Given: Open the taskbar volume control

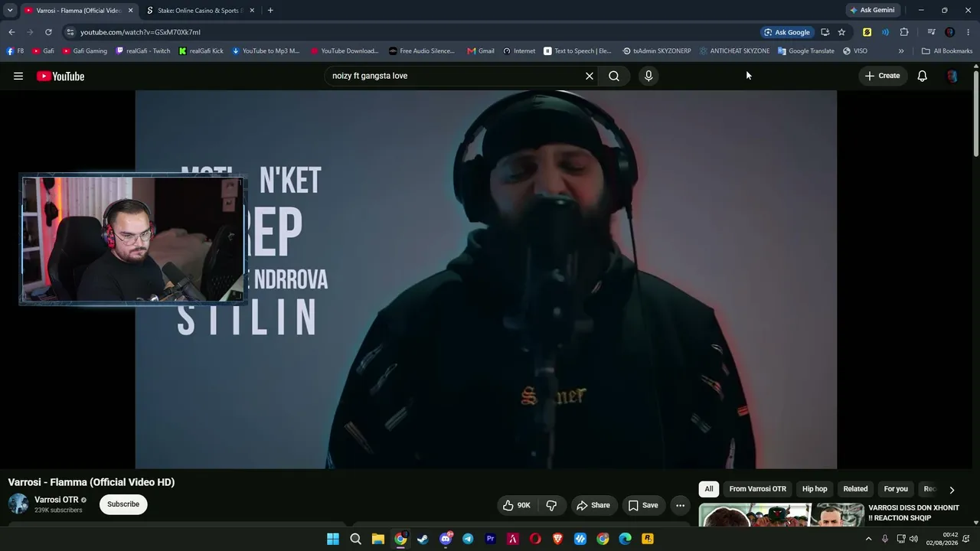Looking at the screenshot, I should 913,539.
